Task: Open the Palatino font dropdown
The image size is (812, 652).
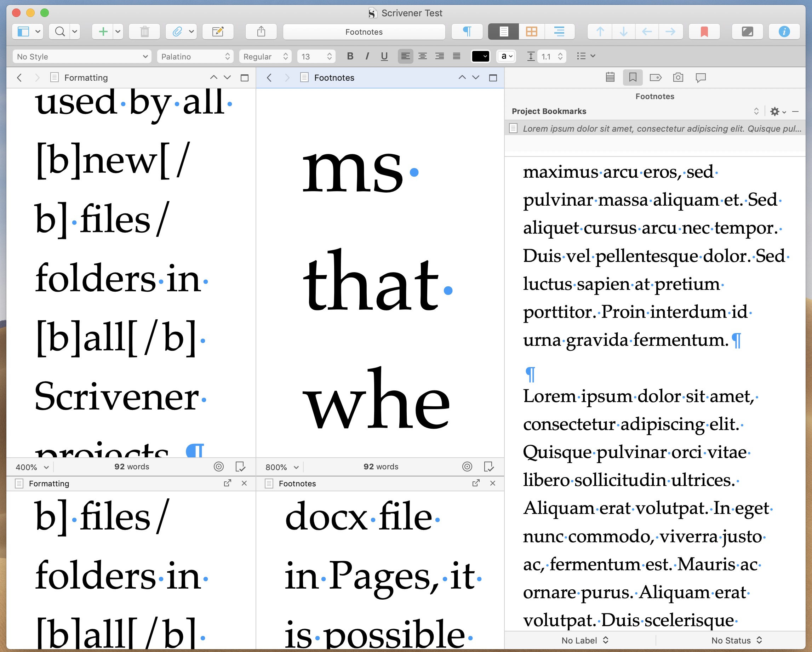Action: (195, 57)
